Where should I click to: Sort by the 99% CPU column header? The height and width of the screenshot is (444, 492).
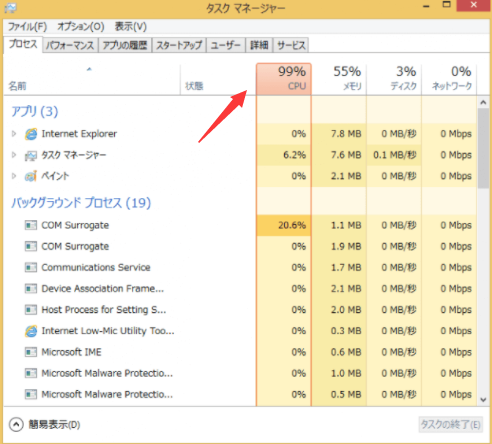pyautogui.click(x=284, y=79)
